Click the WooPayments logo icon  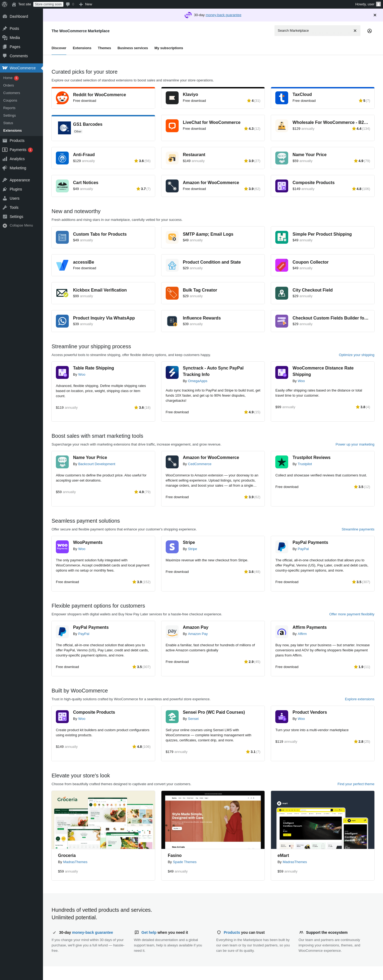pos(62,547)
